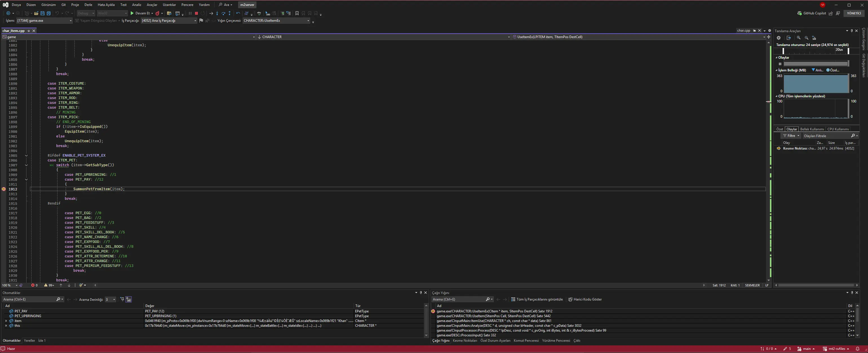868x353 pixels.
Task: Click the send feedback icon
Action: [838, 13]
